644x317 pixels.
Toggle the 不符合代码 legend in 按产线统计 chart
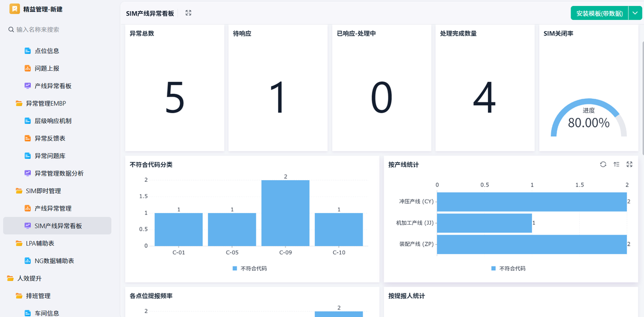(x=508, y=268)
